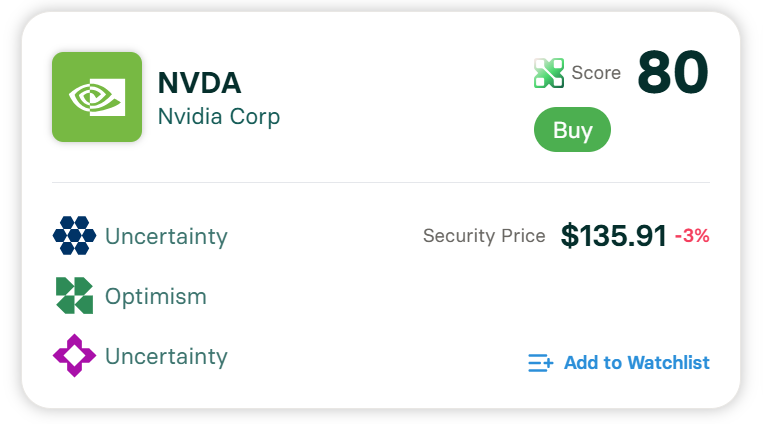This screenshot has height=431, width=763.
Task: Click the Score label
Action: [x=596, y=73]
